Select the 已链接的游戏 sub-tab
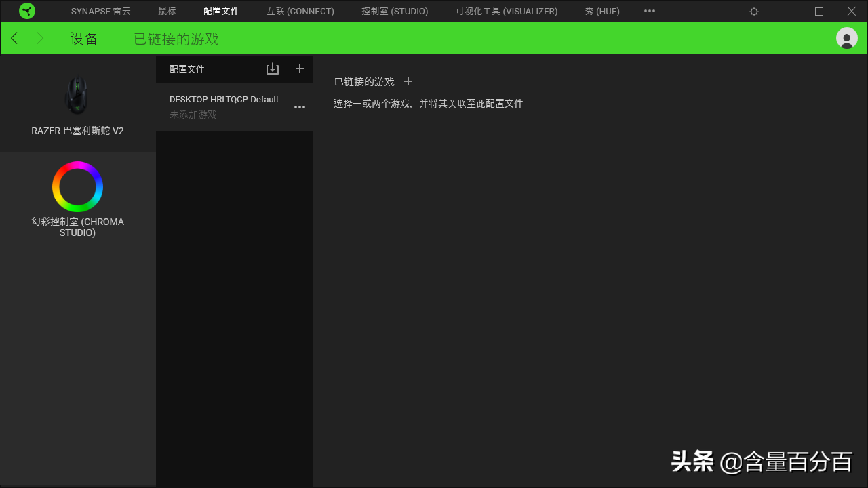The height and width of the screenshot is (488, 868). pyautogui.click(x=176, y=39)
